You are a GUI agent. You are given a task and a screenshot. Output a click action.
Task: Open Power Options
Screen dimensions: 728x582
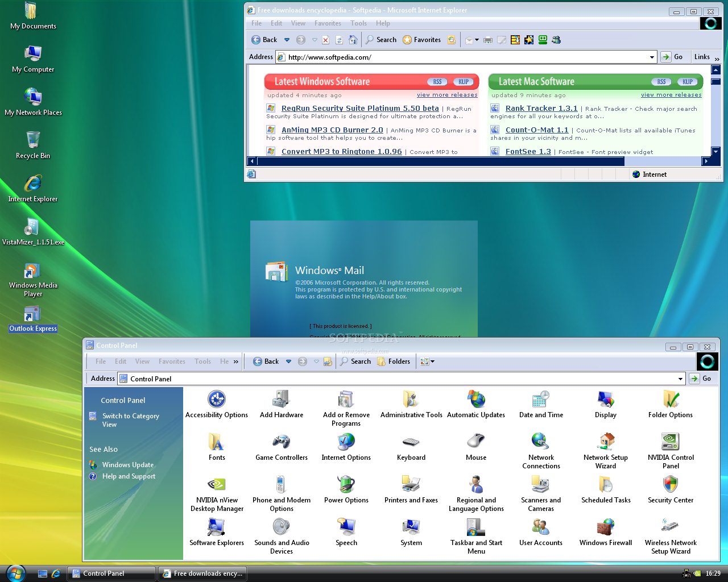(346, 490)
